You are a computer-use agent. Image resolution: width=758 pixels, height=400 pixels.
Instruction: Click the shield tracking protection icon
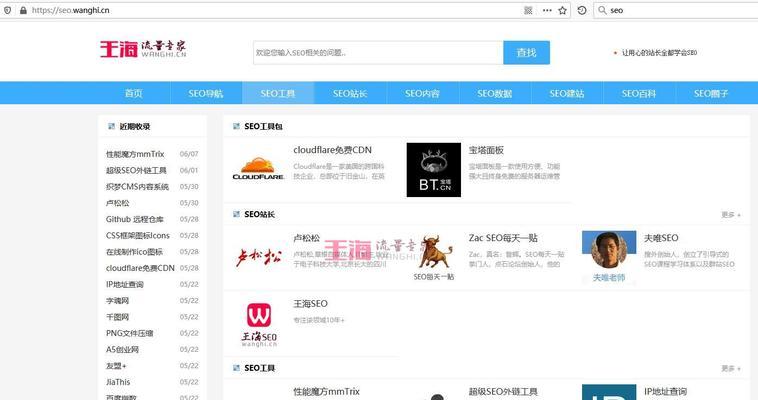point(7,10)
